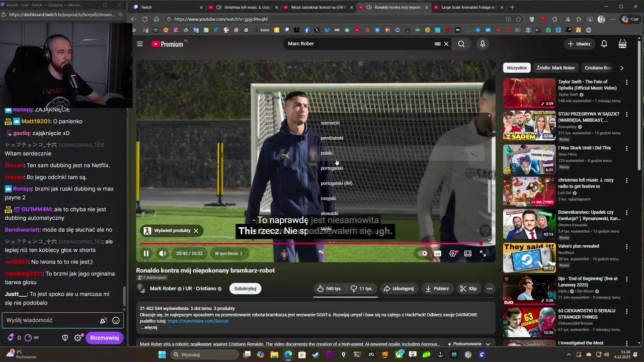Open options for Djo 'End of Beginning' video
The image size is (644, 362).
coord(626,279)
